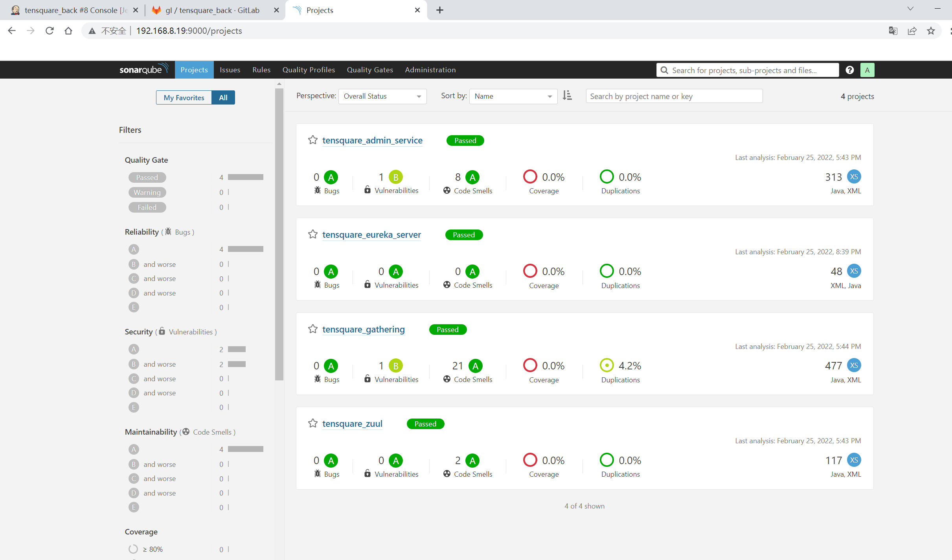The image size is (952, 560).
Task: Click the Vulnerabilities B rating of tensquare_gathering
Action: click(x=396, y=366)
